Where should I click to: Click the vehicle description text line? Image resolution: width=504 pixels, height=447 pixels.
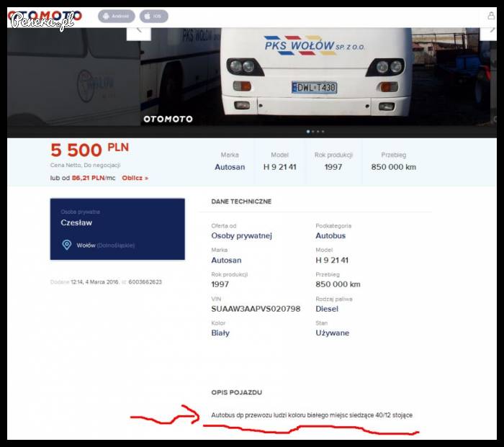312,415
